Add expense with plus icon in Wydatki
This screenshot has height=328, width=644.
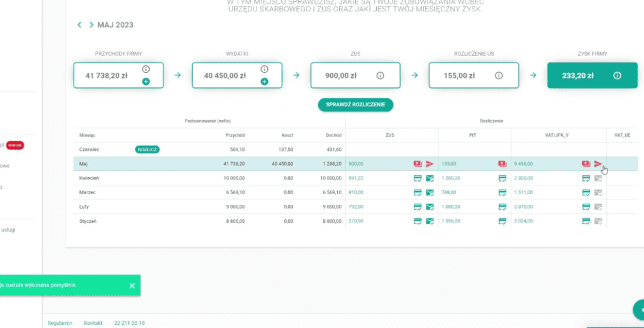coord(264,82)
